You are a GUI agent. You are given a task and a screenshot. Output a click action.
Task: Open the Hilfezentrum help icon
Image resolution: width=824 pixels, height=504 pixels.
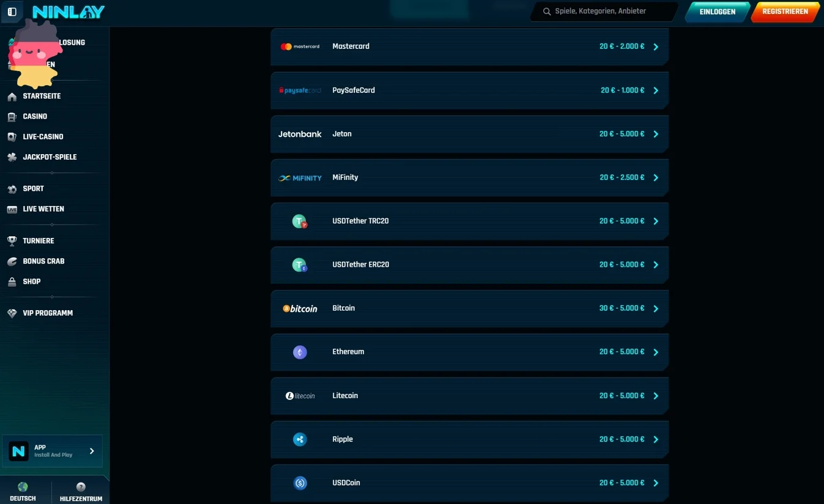point(81,487)
